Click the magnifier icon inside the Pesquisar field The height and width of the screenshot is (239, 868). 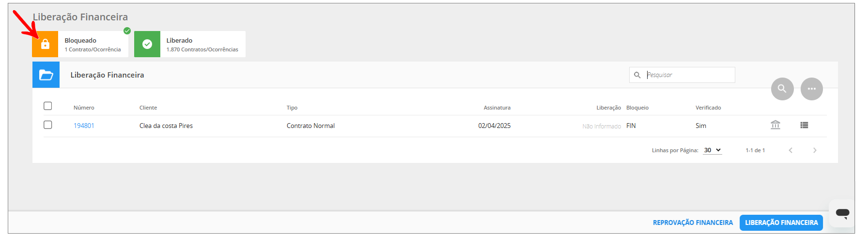637,75
